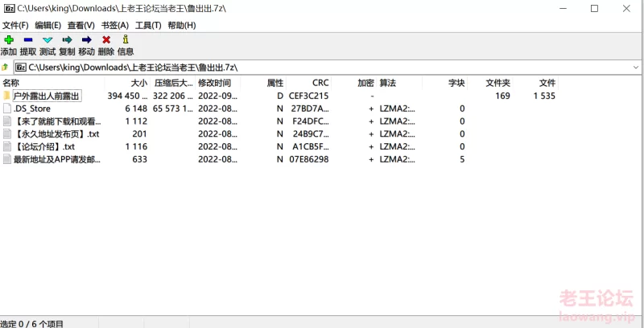Go up one folder level icon
Viewport: 644px width, 328px height.
(x=6, y=67)
